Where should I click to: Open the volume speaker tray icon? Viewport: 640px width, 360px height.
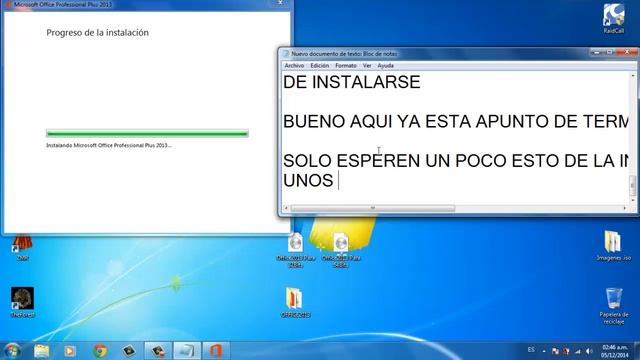point(589,351)
